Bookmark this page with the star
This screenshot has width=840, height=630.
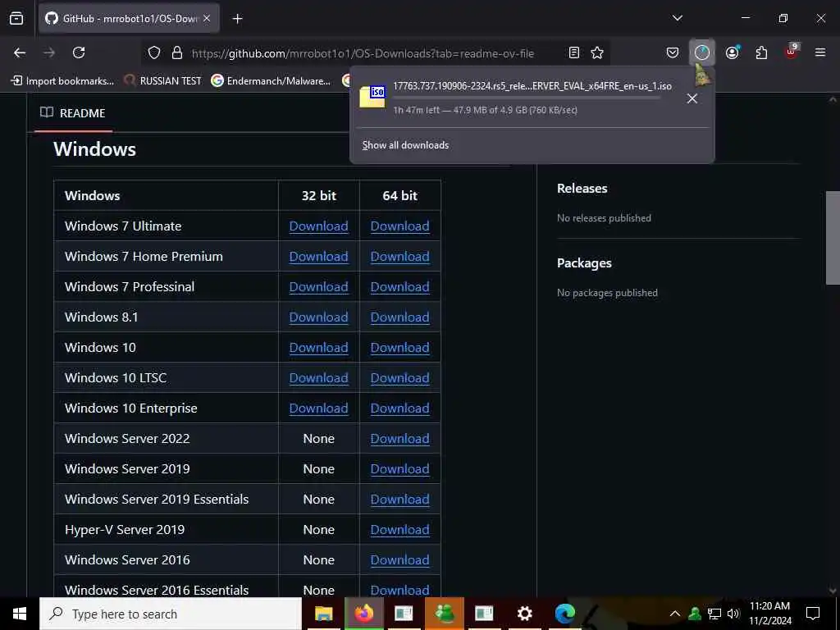(x=597, y=52)
